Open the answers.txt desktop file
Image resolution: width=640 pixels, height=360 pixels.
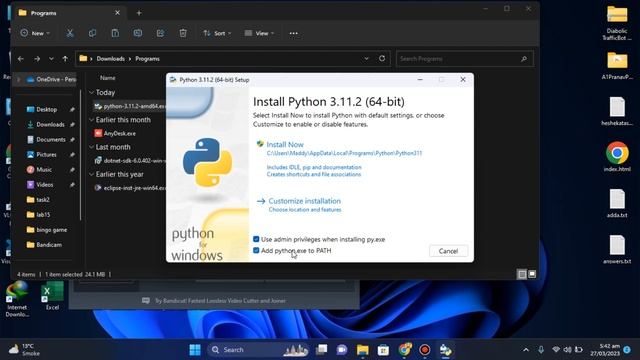(617, 249)
